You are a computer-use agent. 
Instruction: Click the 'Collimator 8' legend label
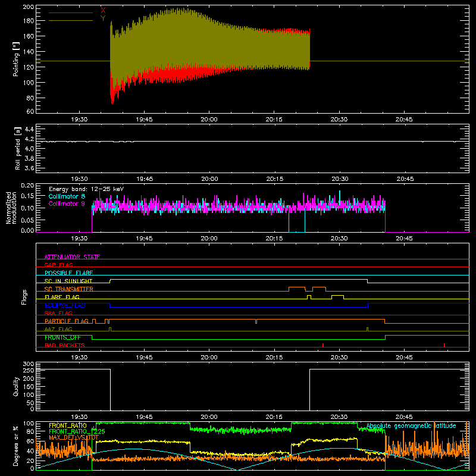(x=67, y=196)
